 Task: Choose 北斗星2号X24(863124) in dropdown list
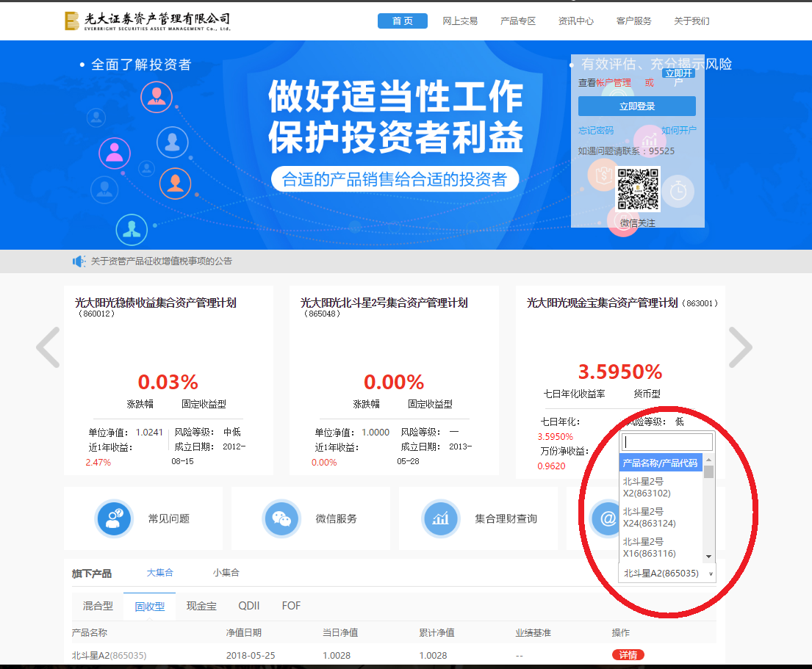tap(661, 518)
